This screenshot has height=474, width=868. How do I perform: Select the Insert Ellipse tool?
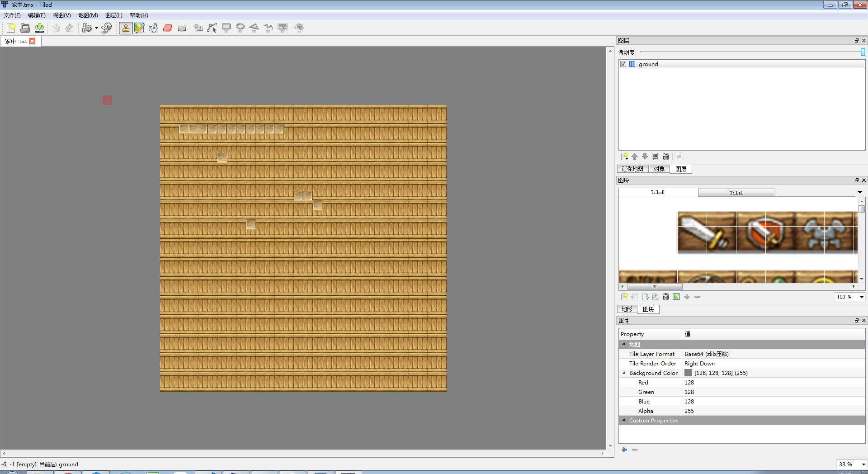click(241, 28)
